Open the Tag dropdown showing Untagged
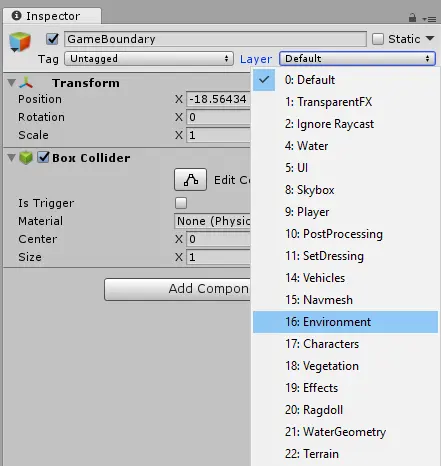Viewport: 441px width, 466px height. coord(149,59)
